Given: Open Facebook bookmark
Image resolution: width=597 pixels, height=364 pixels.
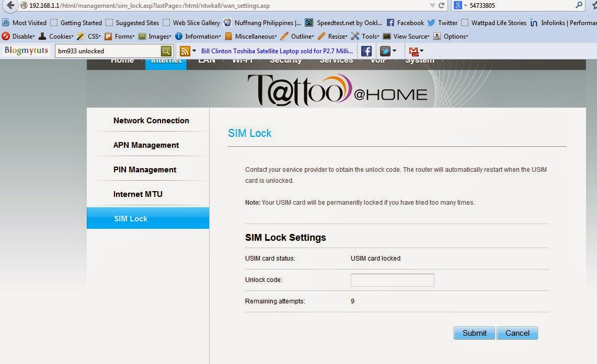Looking at the screenshot, I should point(406,23).
